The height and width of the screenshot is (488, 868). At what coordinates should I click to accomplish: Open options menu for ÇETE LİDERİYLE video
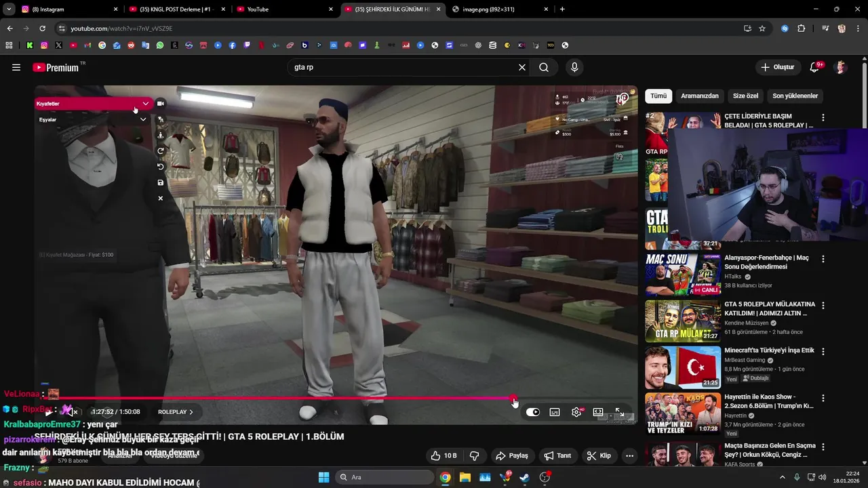(x=823, y=117)
